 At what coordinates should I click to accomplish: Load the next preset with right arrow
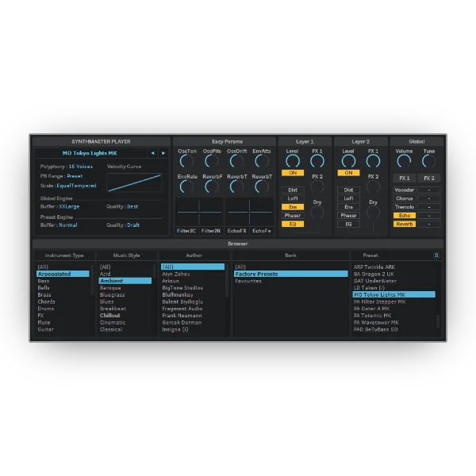[163, 153]
